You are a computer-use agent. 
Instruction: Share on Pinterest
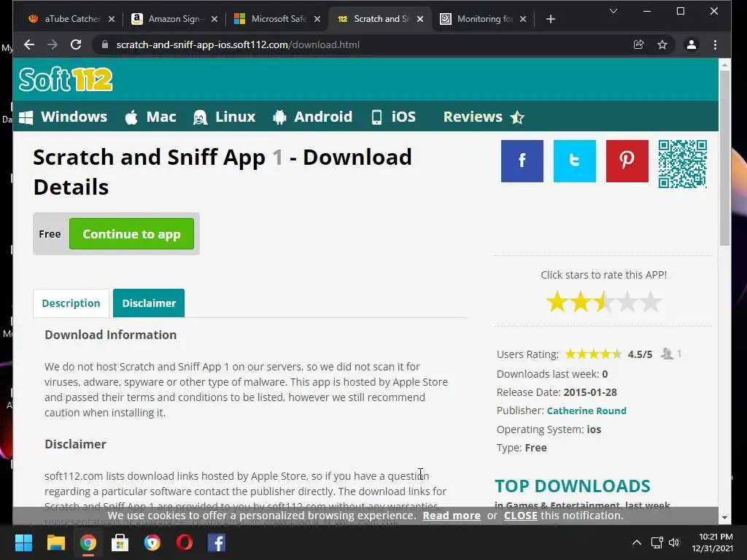coord(627,161)
